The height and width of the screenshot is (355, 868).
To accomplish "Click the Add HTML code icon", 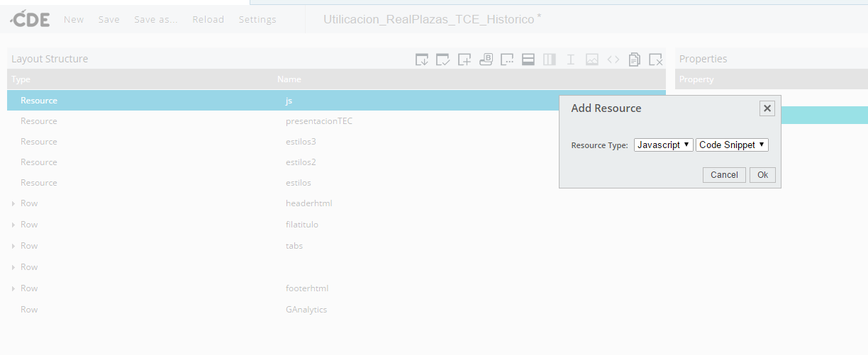I will click(613, 60).
